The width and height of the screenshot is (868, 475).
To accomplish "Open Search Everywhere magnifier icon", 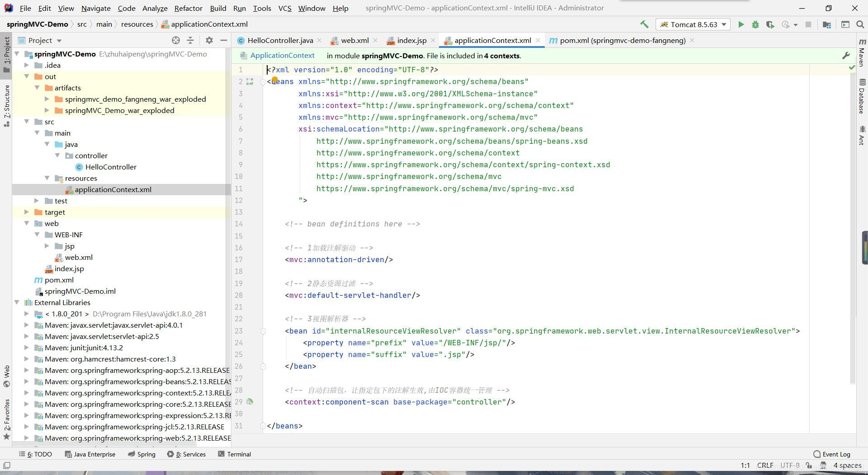I will (x=860, y=24).
